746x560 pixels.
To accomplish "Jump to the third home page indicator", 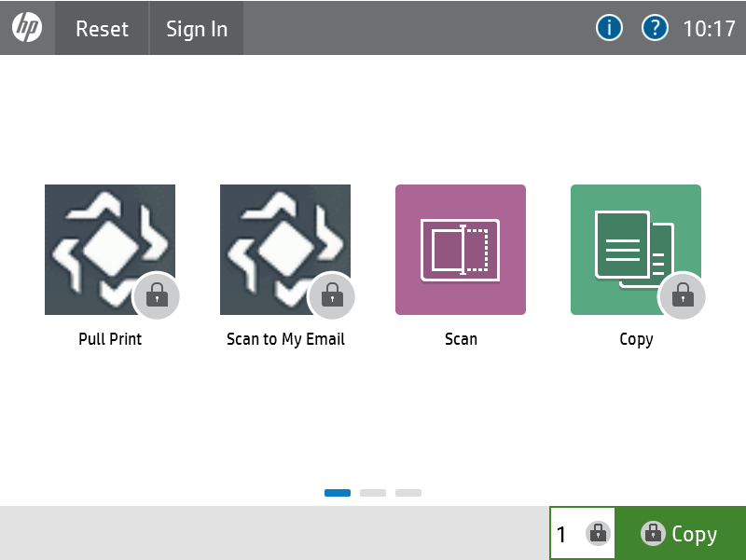I will click(408, 493).
